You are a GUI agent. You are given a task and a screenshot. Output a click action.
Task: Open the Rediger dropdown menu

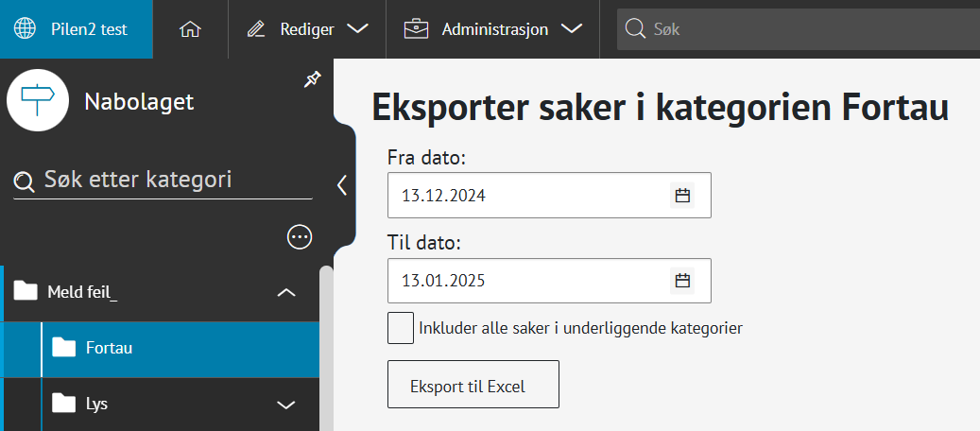tap(307, 29)
